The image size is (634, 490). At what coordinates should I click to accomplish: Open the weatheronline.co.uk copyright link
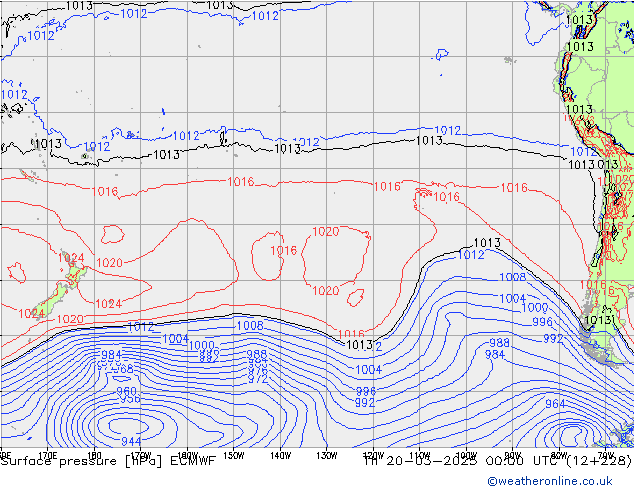(x=550, y=481)
